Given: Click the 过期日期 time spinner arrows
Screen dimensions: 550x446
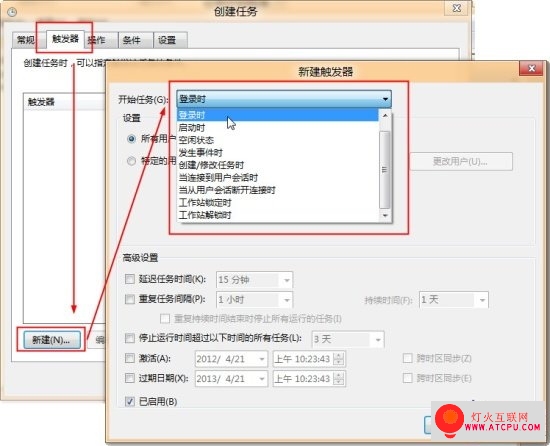Looking at the screenshot, I should coord(338,378).
